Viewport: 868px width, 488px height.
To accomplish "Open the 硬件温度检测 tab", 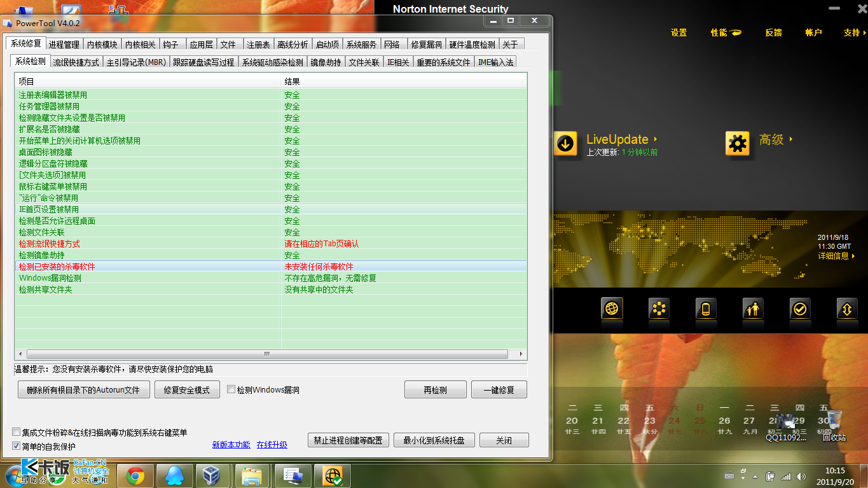I will click(472, 45).
